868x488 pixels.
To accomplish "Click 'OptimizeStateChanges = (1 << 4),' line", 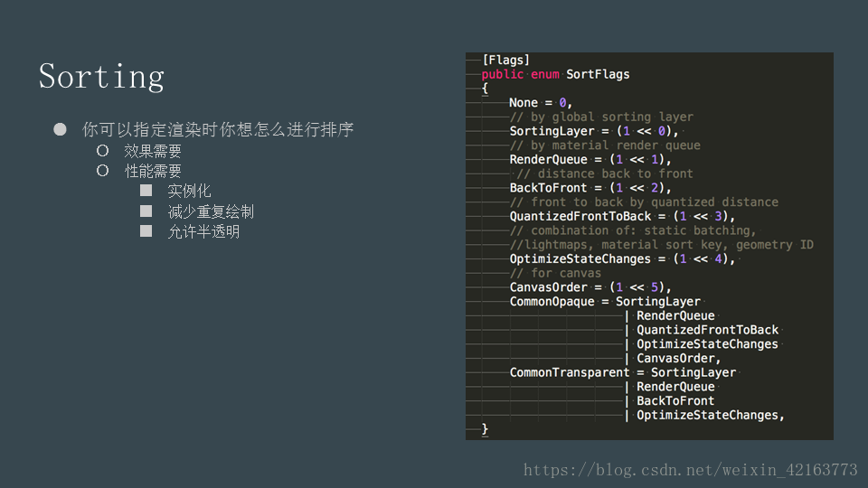I will coord(622,259).
